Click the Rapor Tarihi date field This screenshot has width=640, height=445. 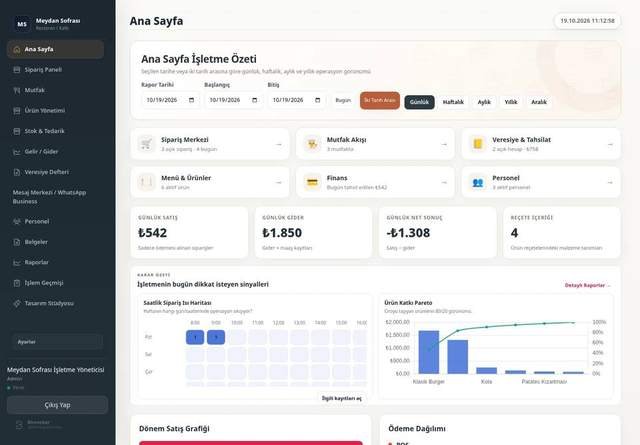[170, 100]
